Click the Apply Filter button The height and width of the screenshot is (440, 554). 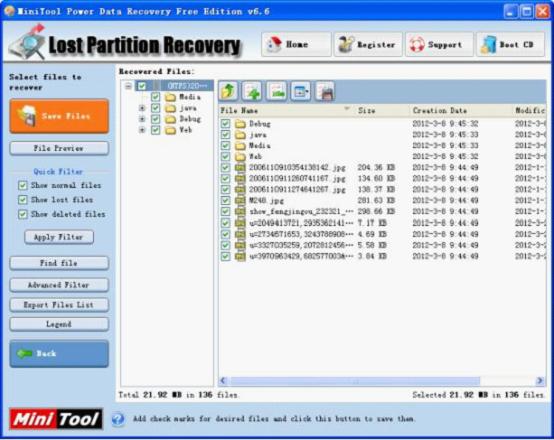click(x=59, y=237)
